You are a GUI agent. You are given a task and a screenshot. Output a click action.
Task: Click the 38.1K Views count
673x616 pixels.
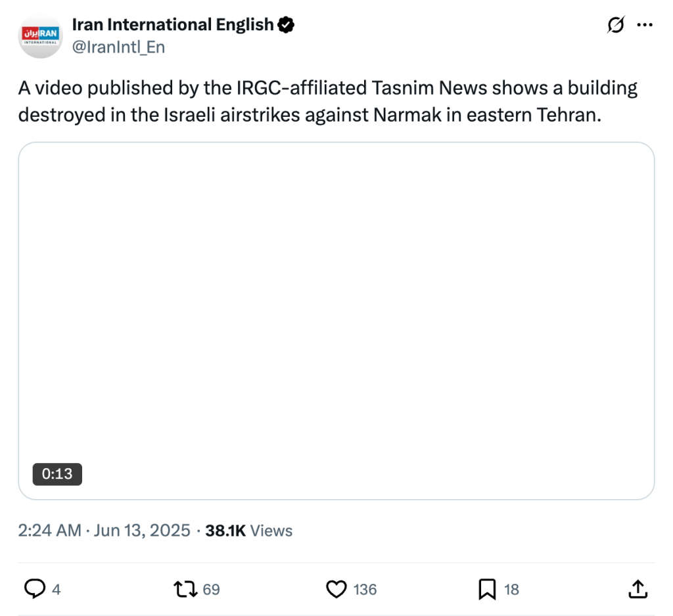[249, 531]
